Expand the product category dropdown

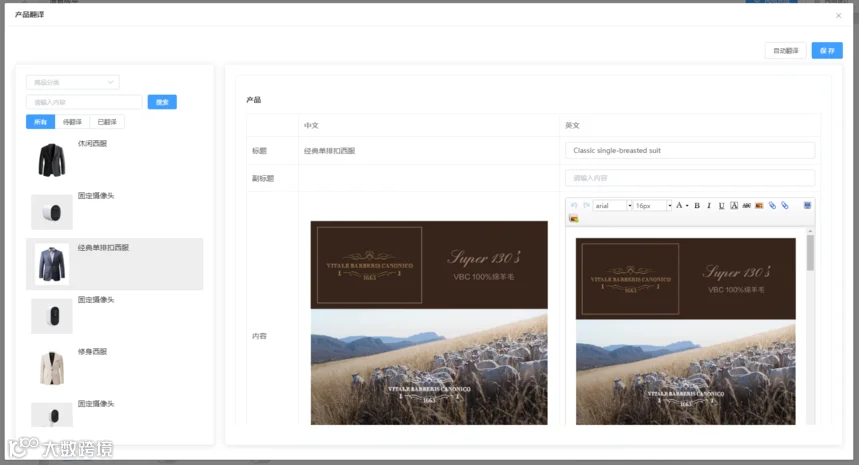point(72,82)
